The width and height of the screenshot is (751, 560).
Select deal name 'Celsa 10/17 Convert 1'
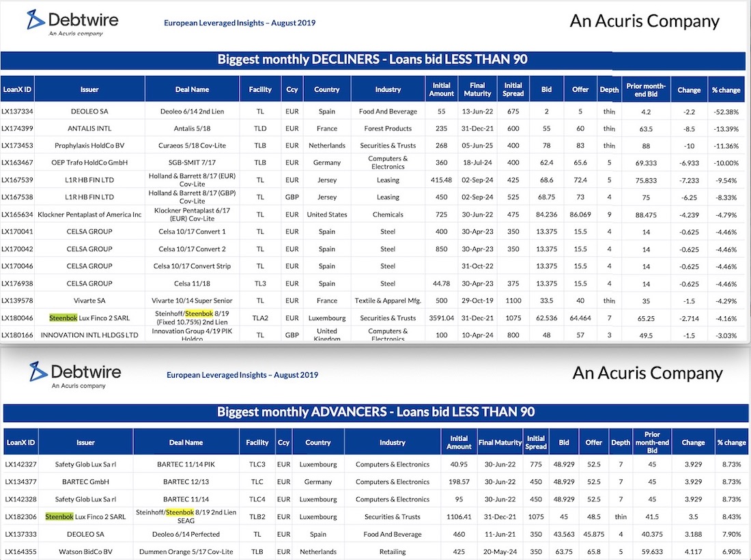click(192, 232)
